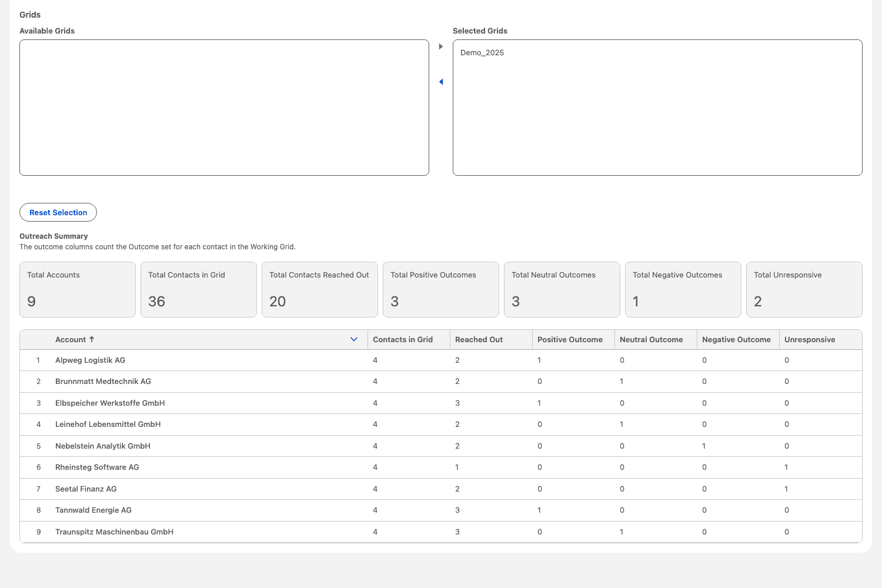This screenshot has height=588, width=882.
Task: Click the Total Positive Outcomes card
Action: tap(441, 289)
